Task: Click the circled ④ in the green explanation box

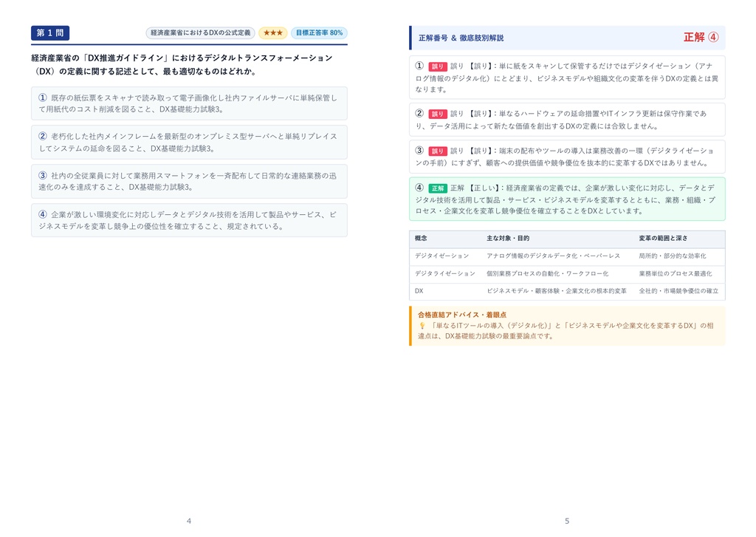Action: (x=419, y=188)
